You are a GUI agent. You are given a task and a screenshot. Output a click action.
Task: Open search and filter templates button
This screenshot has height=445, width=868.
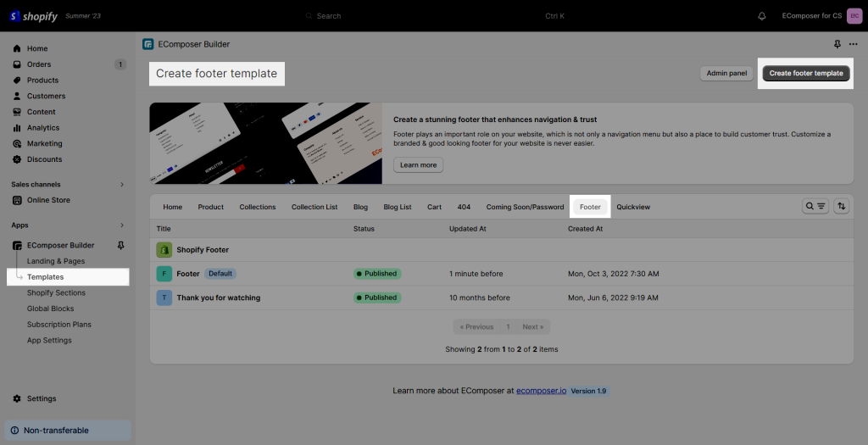coord(815,207)
